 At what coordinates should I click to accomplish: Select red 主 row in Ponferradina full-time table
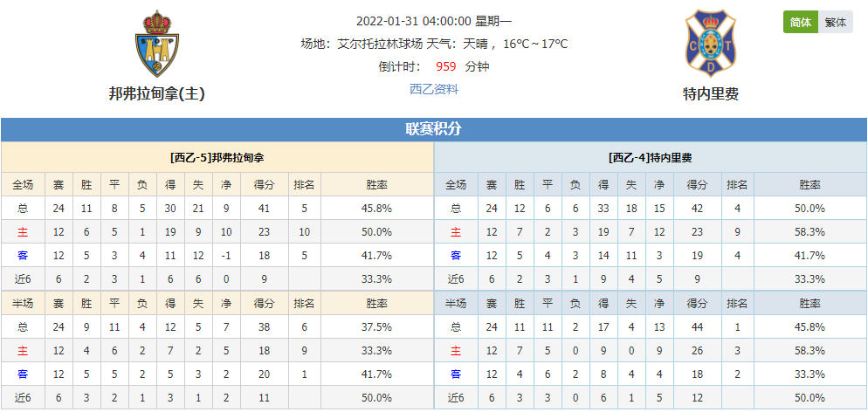pos(217,232)
